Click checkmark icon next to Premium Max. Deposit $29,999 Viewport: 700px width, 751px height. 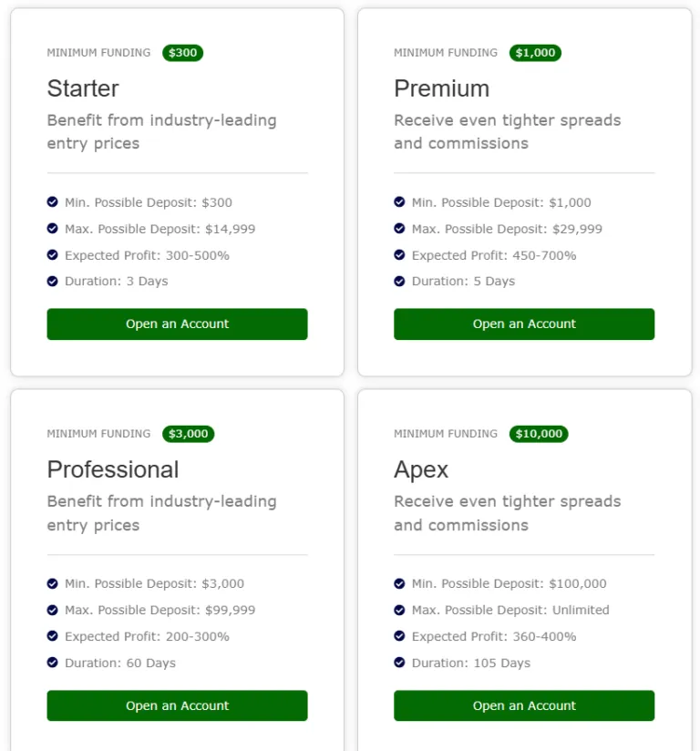pyautogui.click(x=399, y=229)
